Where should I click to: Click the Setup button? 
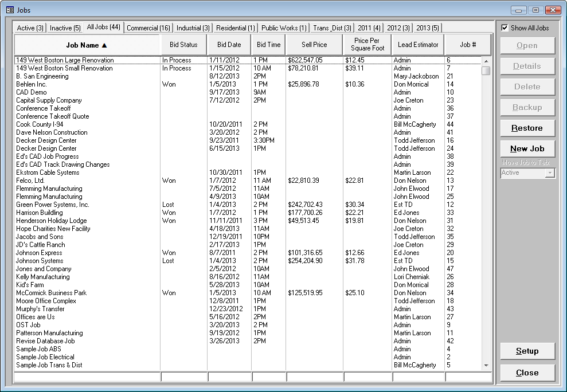pos(527,351)
